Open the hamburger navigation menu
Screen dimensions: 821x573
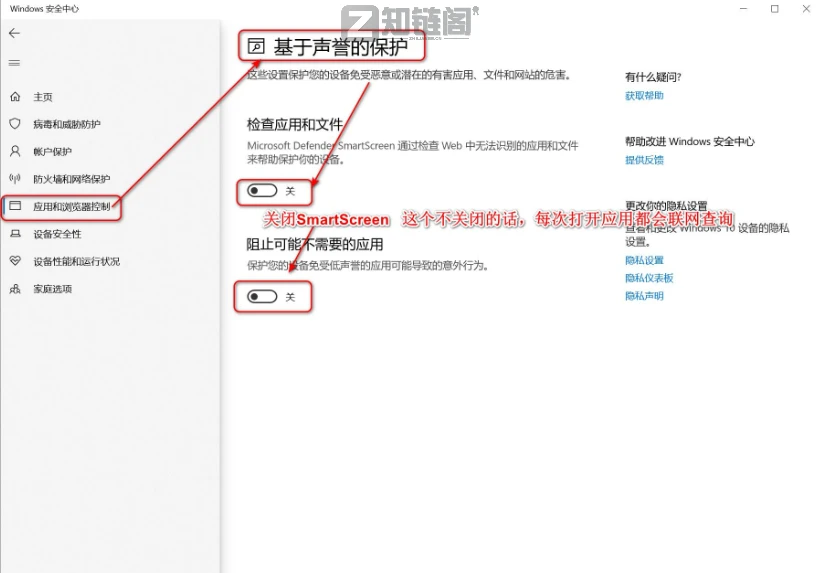click(14, 63)
